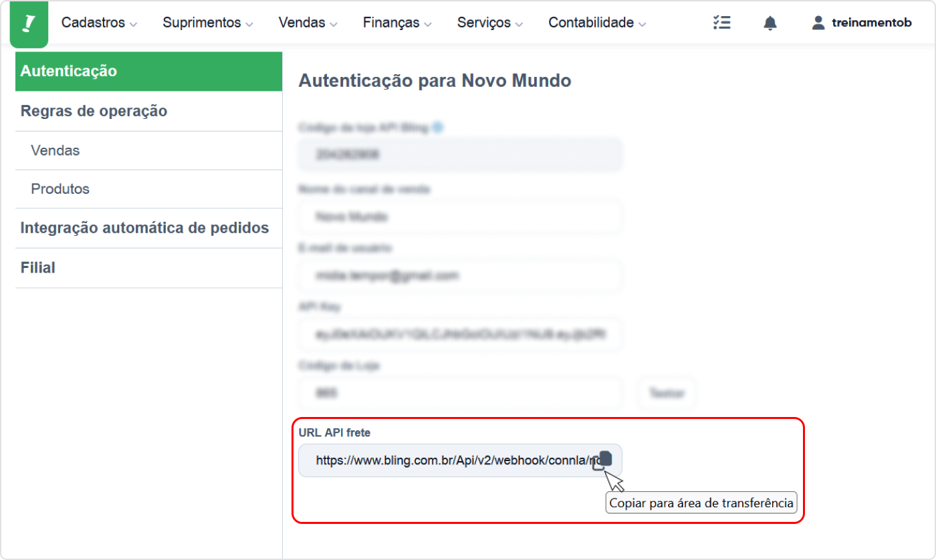This screenshot has width=936, height=560.
Task: Open the Filial section
Action: pyautogui.click(x=148, y=269)
